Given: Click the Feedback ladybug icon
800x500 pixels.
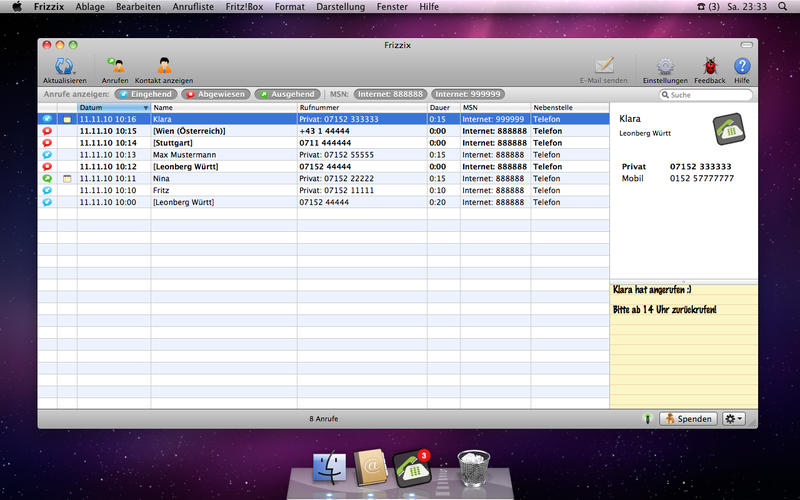Looking at the screenshot, I should [710, 67].
